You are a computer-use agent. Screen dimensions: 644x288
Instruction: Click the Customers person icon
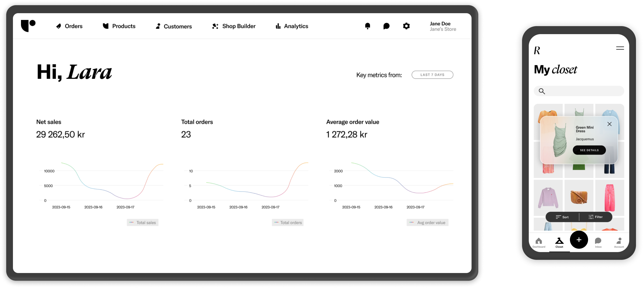(x=158, y=26)
